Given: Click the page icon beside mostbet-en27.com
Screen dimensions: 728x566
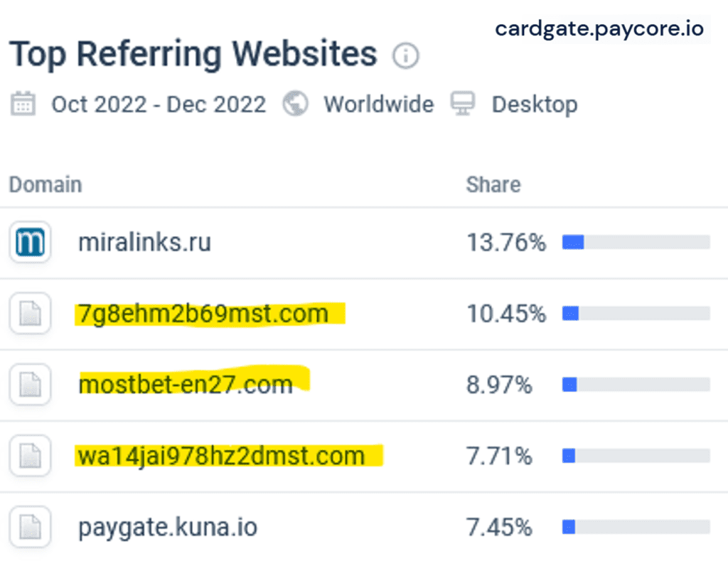Looking at the screenshot, I should (29, 385).
